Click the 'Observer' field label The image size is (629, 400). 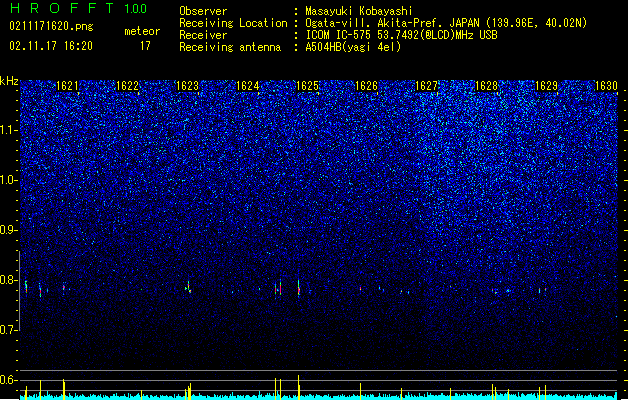pyautogui.click(x=203, y=11)
